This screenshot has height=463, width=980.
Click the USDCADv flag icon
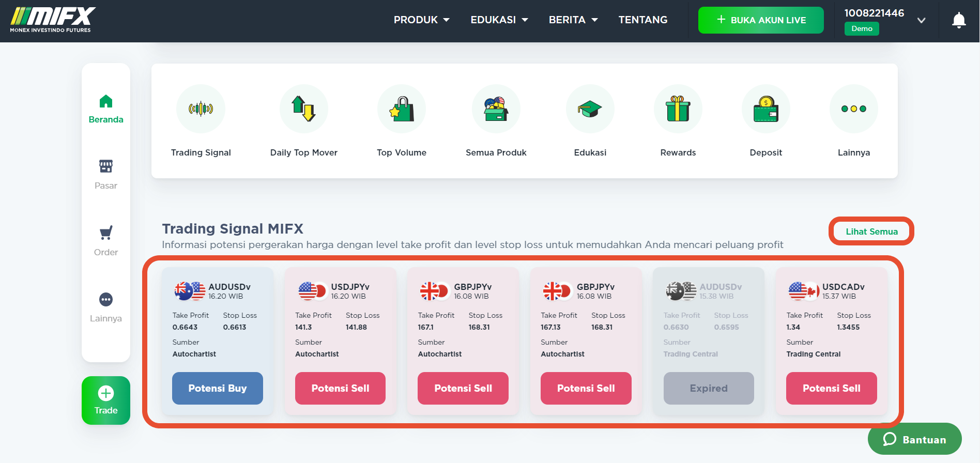804,291
